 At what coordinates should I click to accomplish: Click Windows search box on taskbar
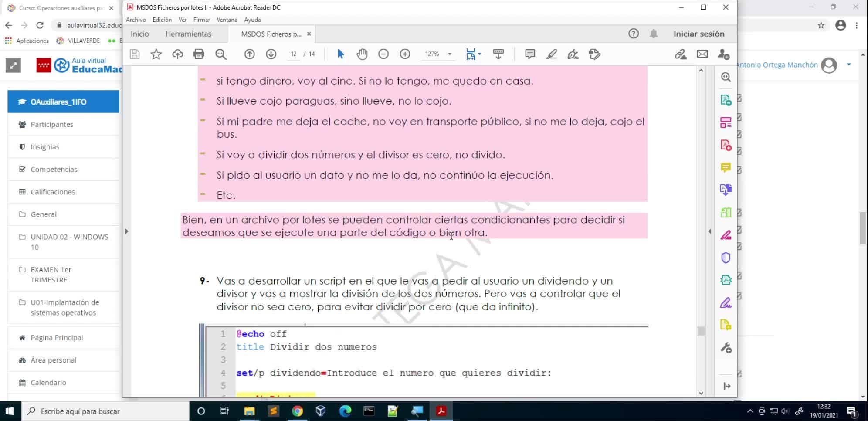pyautogui.click(x=106, y=411)
